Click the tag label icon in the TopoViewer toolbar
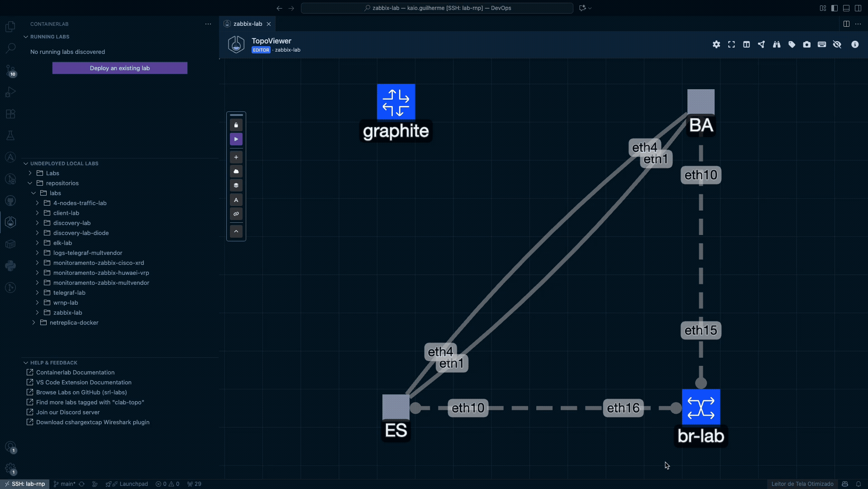The width and height of the screenshot is (868, 489). click(x=792, y=44)
